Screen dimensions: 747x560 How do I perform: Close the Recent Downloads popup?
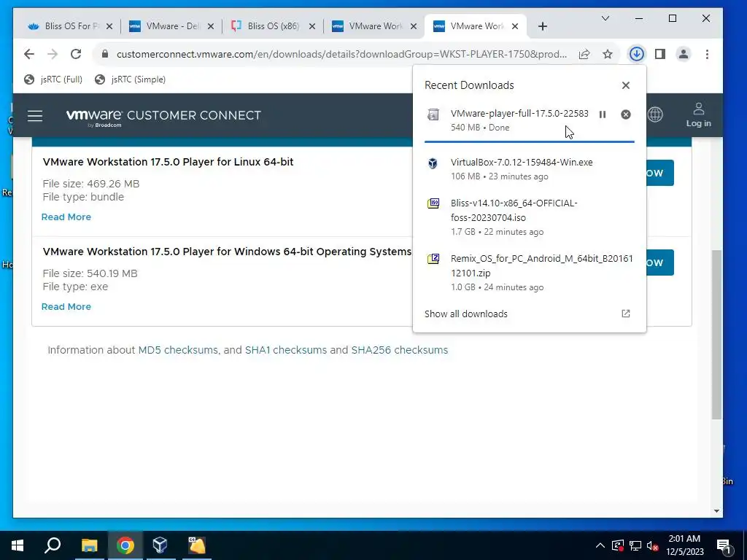(625, 85)
